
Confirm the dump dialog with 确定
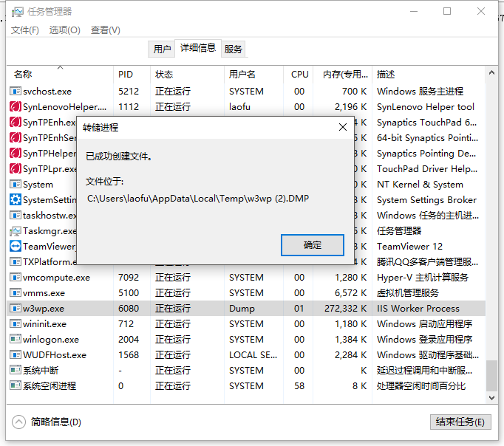313,245
